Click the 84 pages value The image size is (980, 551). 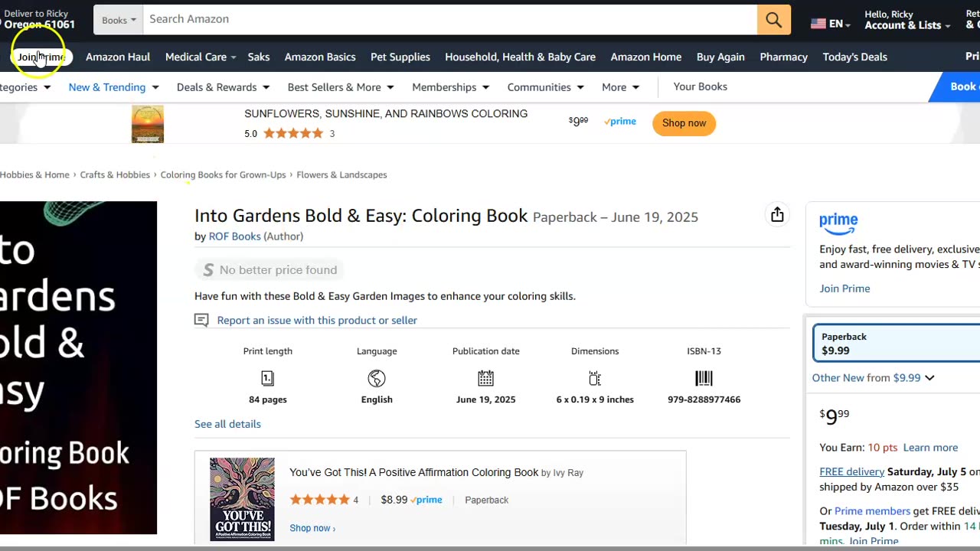(268, 399)
